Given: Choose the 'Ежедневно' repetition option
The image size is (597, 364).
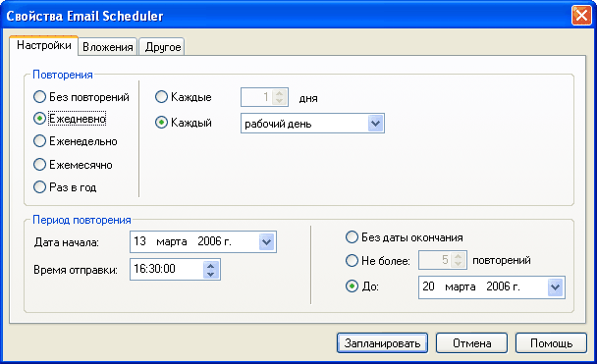Looking at the screenshot, I should [39, 119].
